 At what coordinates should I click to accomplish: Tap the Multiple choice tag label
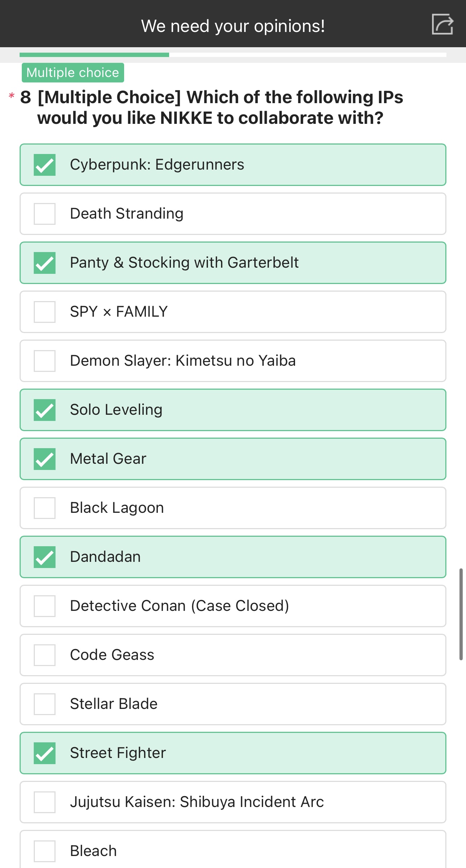point(73,73)
